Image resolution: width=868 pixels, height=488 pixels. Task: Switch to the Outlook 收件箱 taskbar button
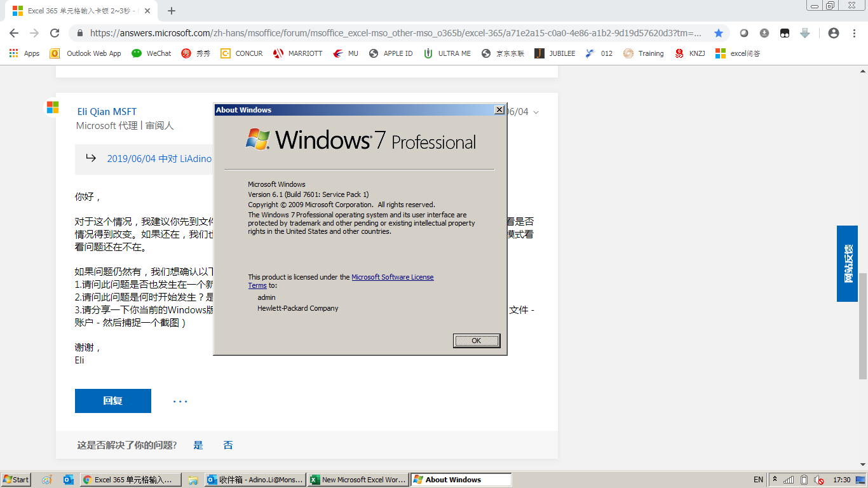tap(255, 480)
